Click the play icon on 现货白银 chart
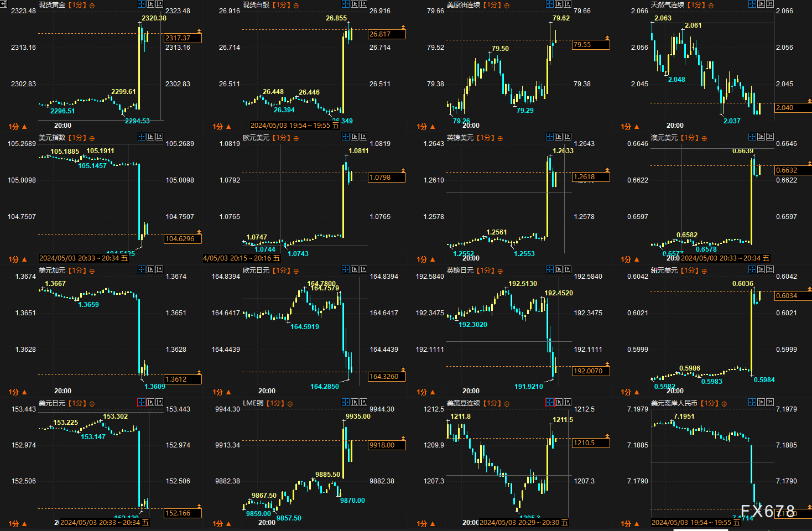Viewport: 812px width, 531px height. [355, 4]
